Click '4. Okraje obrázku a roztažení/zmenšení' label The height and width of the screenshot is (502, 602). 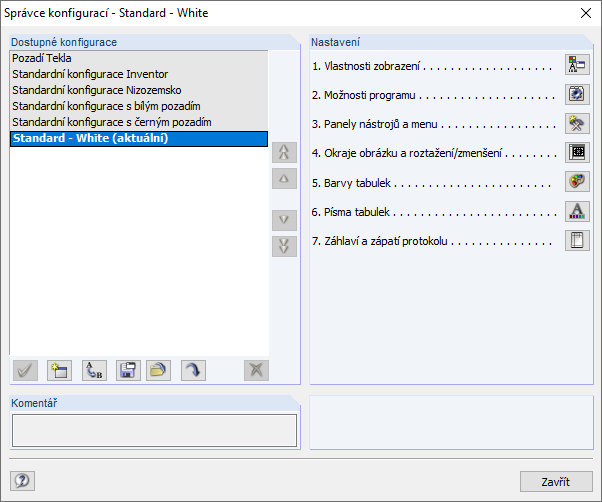[x=407, y=153]
